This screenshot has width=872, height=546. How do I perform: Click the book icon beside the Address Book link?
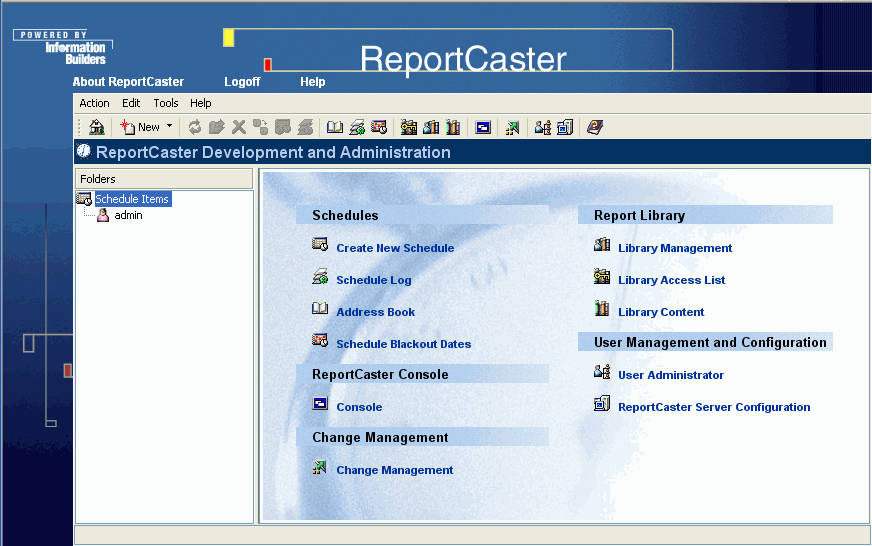point(320,308)
